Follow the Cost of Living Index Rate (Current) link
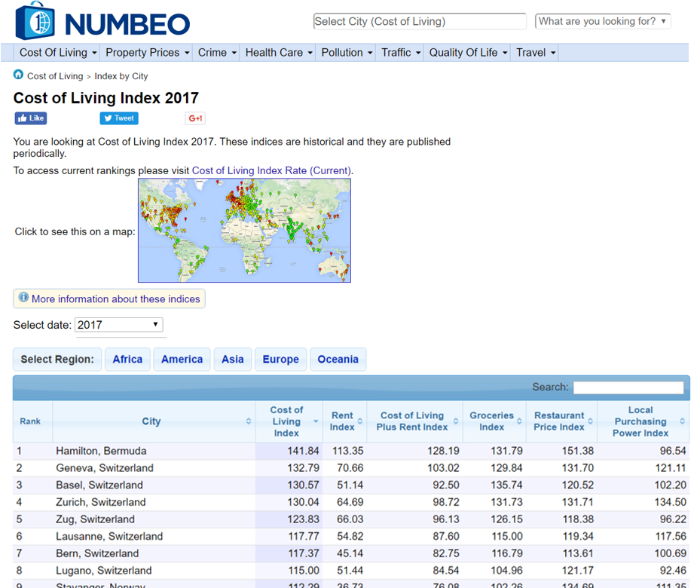This screenshot has width=700, height=588. (271, 170)
